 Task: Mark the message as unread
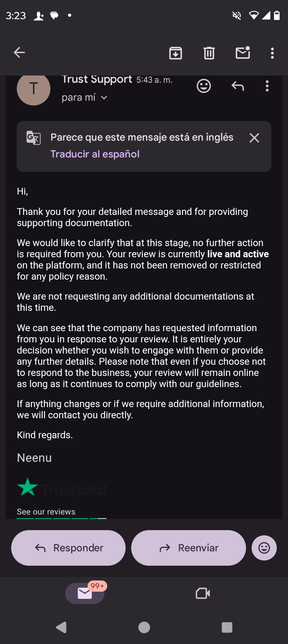coord(243,53)
